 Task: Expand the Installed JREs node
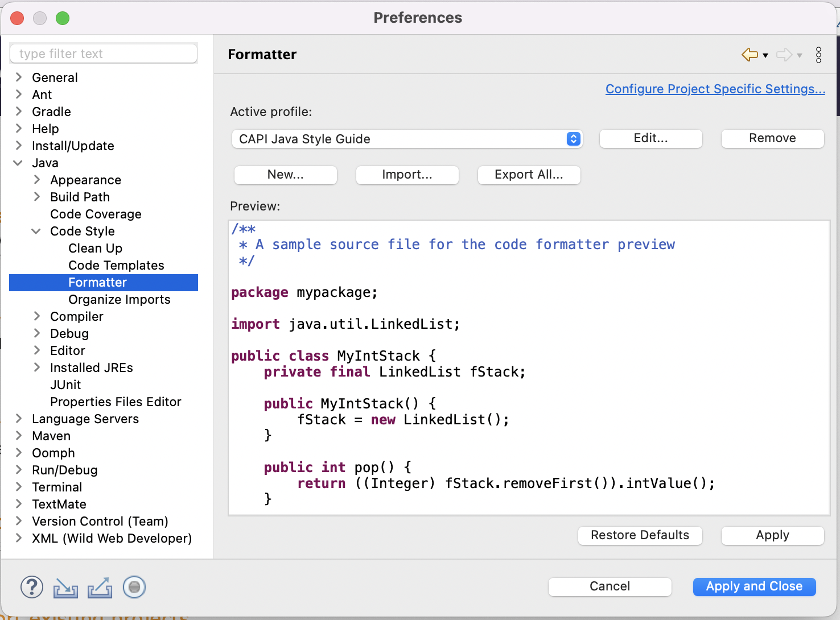(x=37, y=367)
